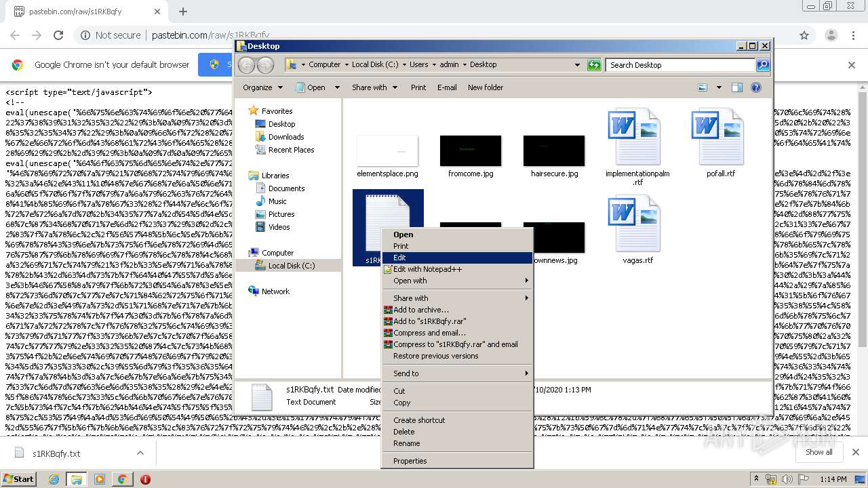Bookmark the page with Chrome's star icon
This screenshot has width=868, height=488.
[804, 35]
